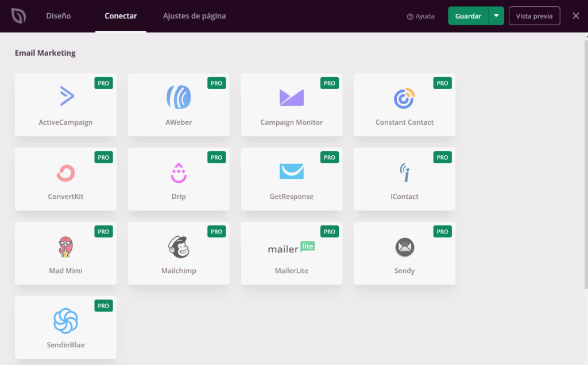This screenshot has height=365, width=588.
Task: Open the SendinBlue spiral icon
Action: (x=65, y=320)
